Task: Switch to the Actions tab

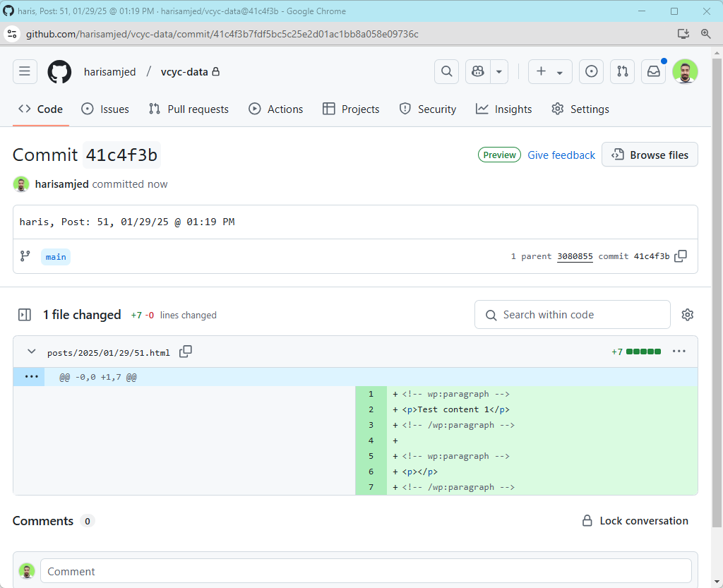Action: [276, 109]
